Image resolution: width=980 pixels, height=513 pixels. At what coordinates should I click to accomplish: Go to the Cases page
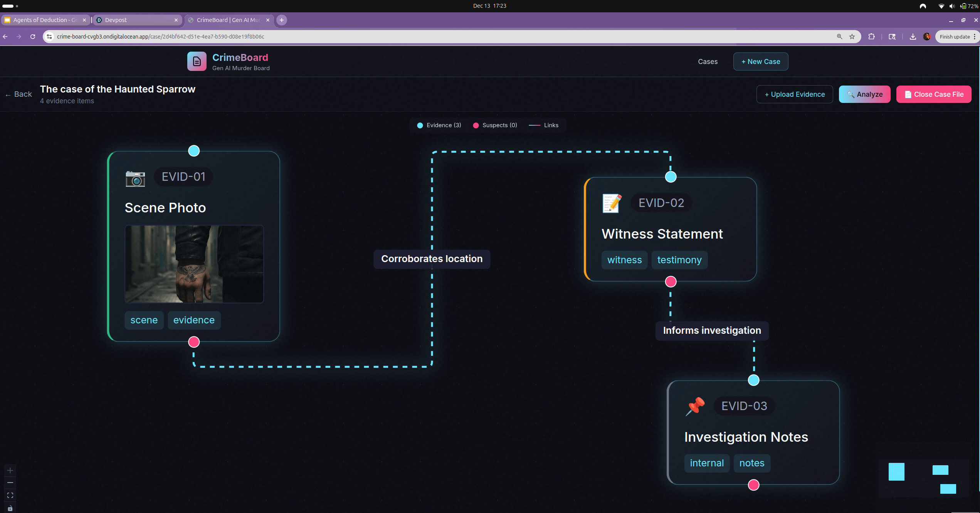[708, 62]
